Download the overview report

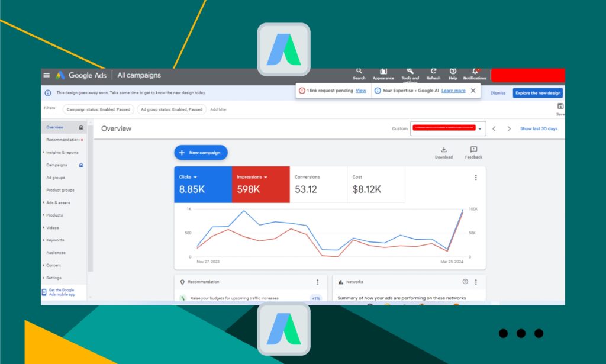(x=444, y=150)
